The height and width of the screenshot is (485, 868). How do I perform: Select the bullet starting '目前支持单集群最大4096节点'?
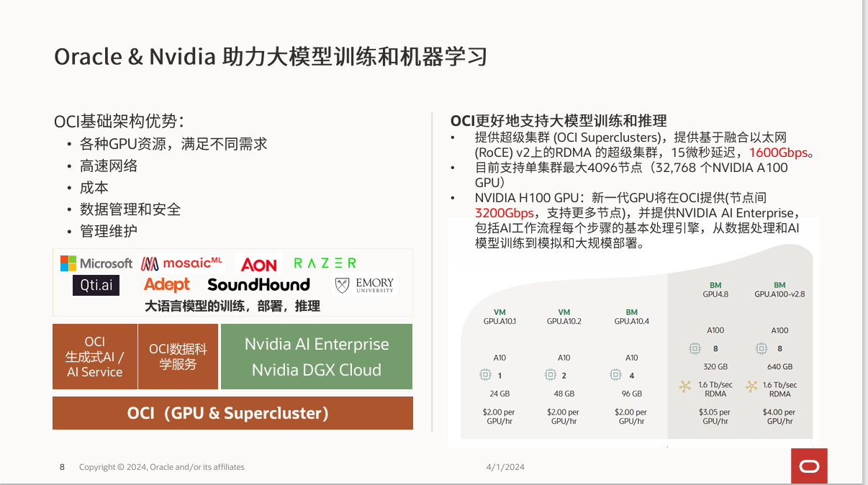point(631,175)
